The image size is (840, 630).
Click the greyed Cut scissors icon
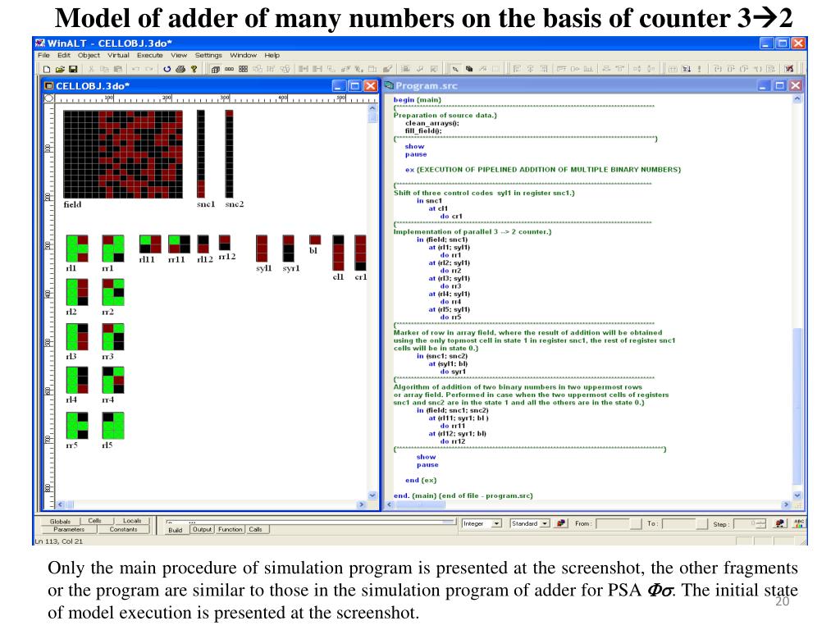tap(91, 69)
